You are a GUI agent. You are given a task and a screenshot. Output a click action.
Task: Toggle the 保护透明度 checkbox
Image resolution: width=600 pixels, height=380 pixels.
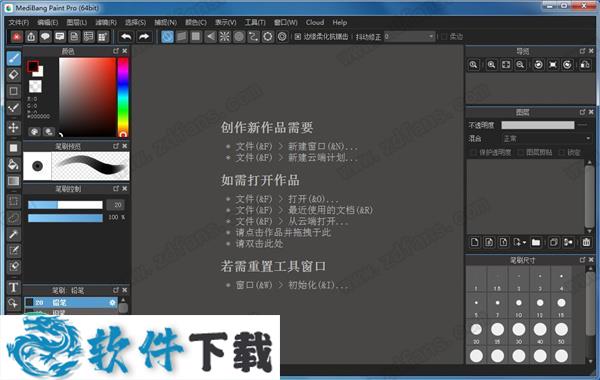473,153
